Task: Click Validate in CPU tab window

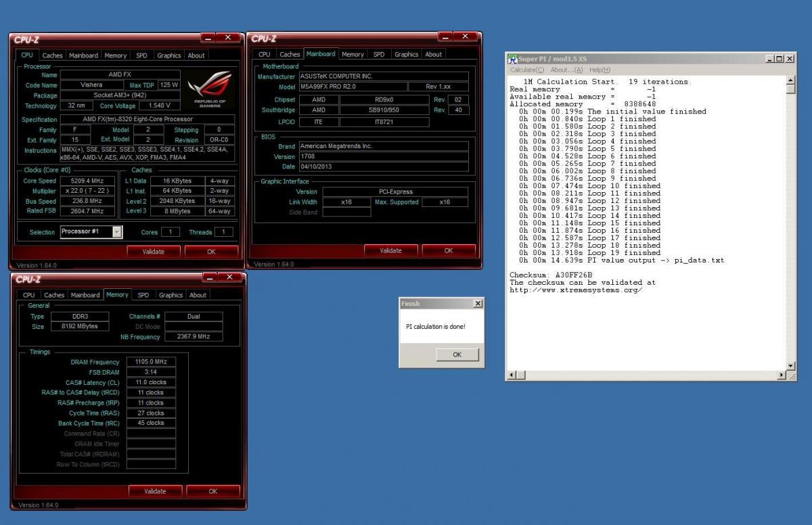Action: pyautogui.click(x=154, y=252)
